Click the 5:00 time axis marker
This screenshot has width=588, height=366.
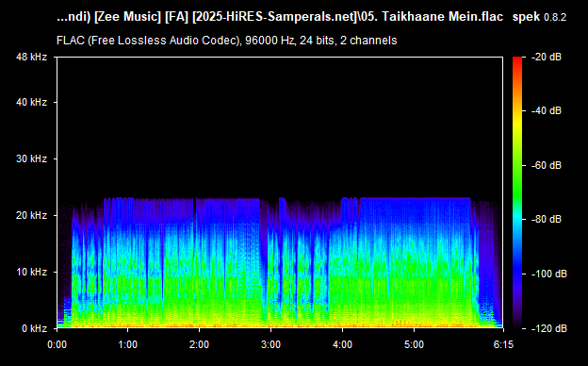pyautogui.click(x=414, y=344)
